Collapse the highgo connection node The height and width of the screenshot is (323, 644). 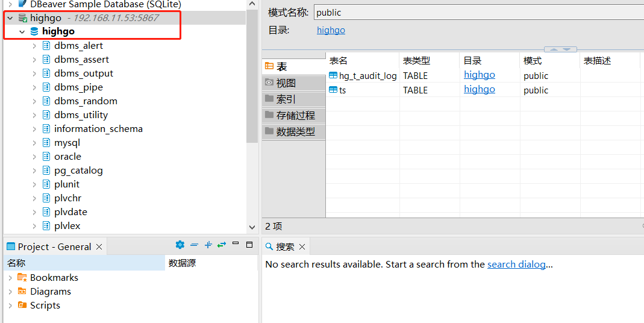(10, 18)
